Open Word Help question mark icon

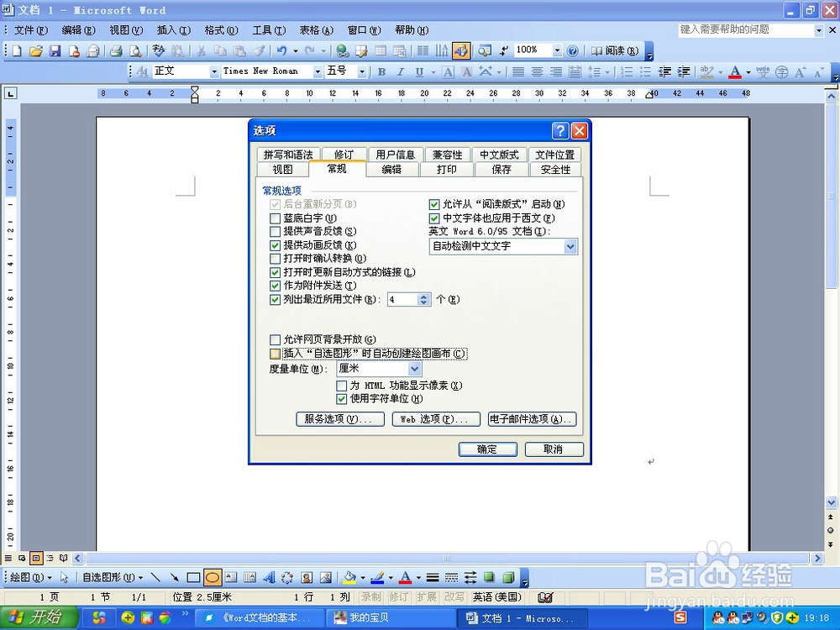click(x=573, y=51)
